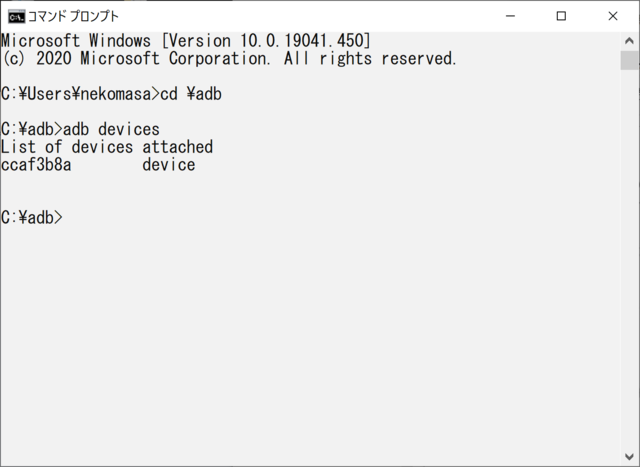Image resolution: width=640 pixels, height=467 pixels.
Task: Click 'All rights reserved.' text
Action: point(370,58)
